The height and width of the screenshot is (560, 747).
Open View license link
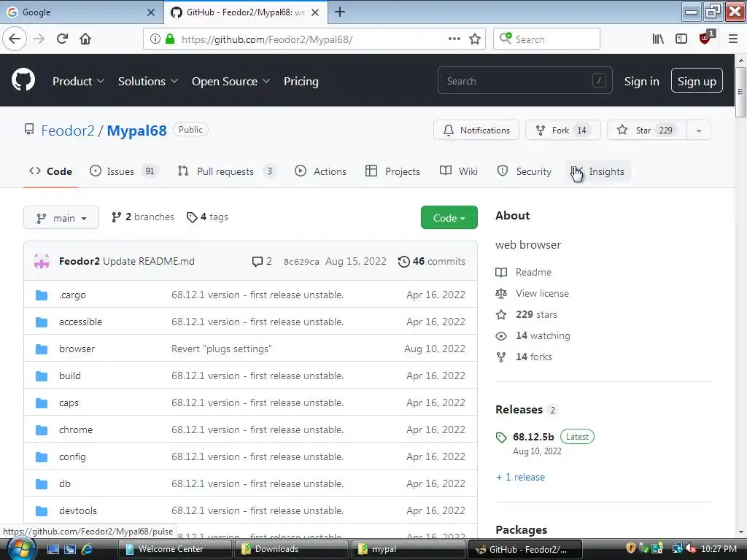pos(542,293)
